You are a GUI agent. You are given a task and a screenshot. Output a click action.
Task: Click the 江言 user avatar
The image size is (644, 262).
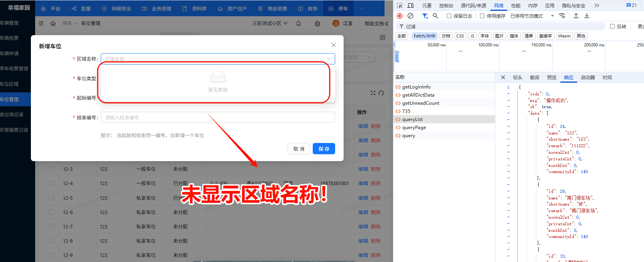336,24
